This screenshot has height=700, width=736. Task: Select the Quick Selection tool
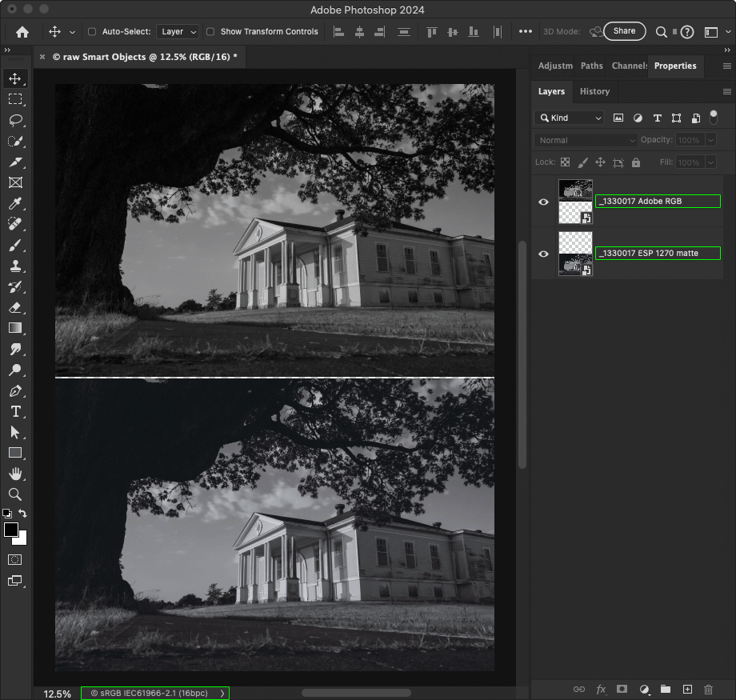point(15,141)
